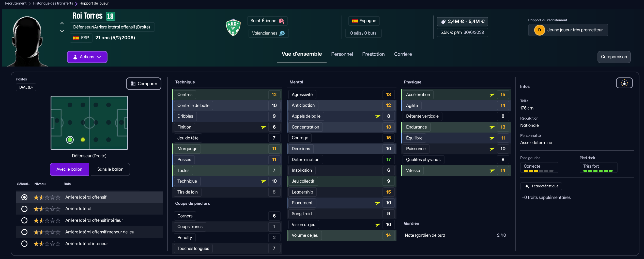The width and height of the screenshot is (644, 259).
Task: Go to previous player with up chevron
Action: click(x=62, y=23)
